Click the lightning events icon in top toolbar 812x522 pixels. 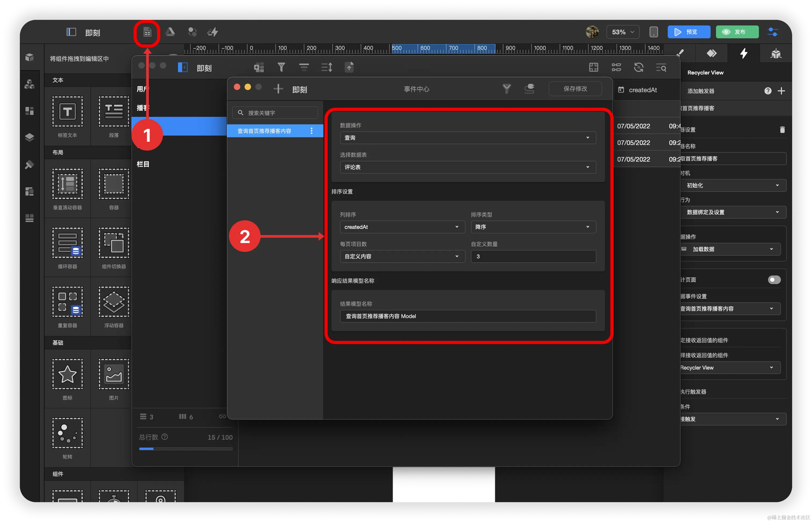coord(213,32)
